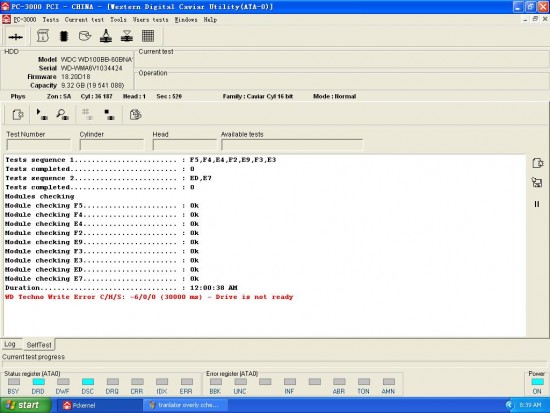Pause the log with the pause icon

point(537,204)
